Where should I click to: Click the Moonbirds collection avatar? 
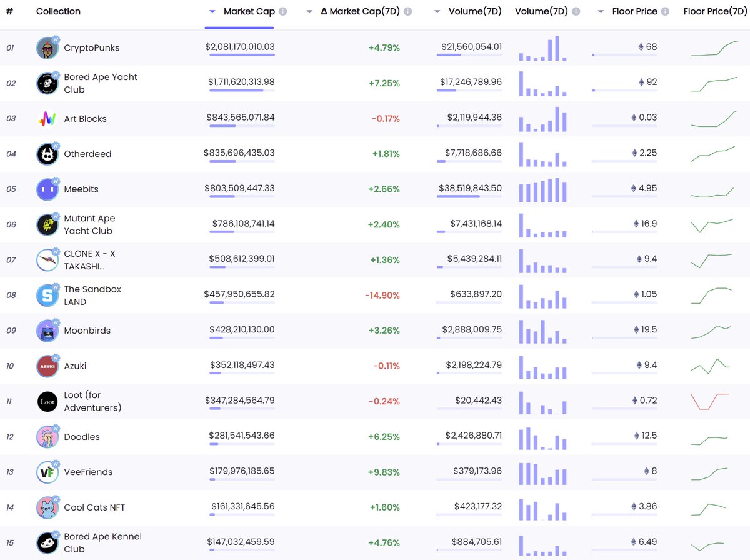pos(47,331)
